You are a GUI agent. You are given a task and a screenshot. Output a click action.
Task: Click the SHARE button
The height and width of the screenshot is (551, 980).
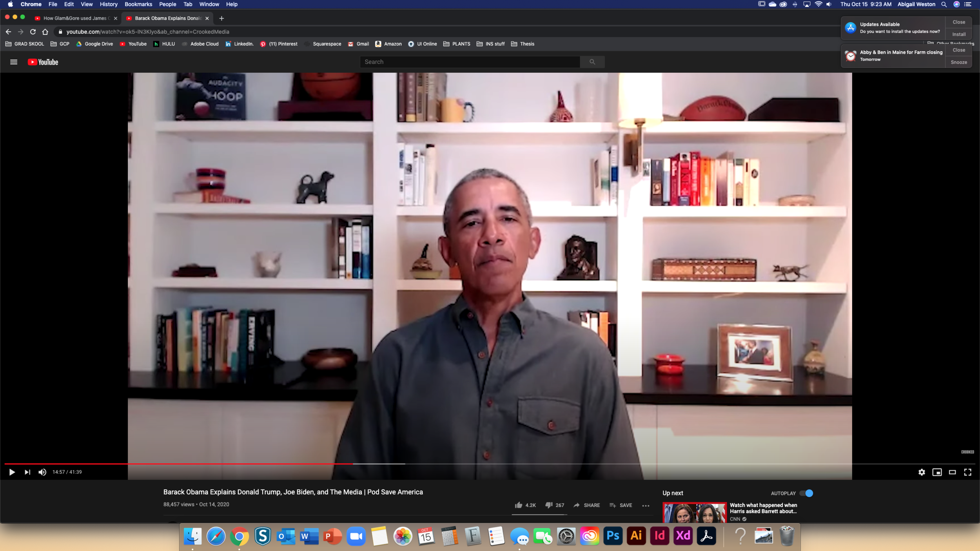(x=587, y=505)
